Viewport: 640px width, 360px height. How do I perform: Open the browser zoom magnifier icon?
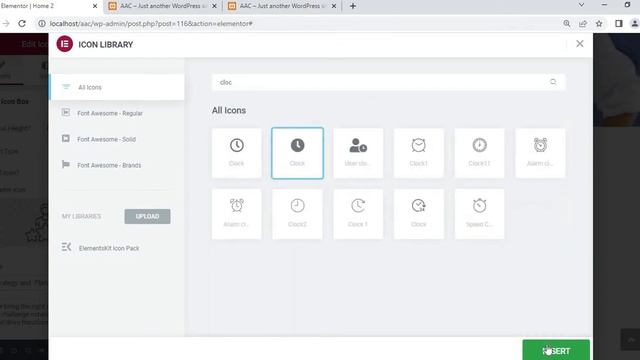pyautogui.click(x=567, y=24)
